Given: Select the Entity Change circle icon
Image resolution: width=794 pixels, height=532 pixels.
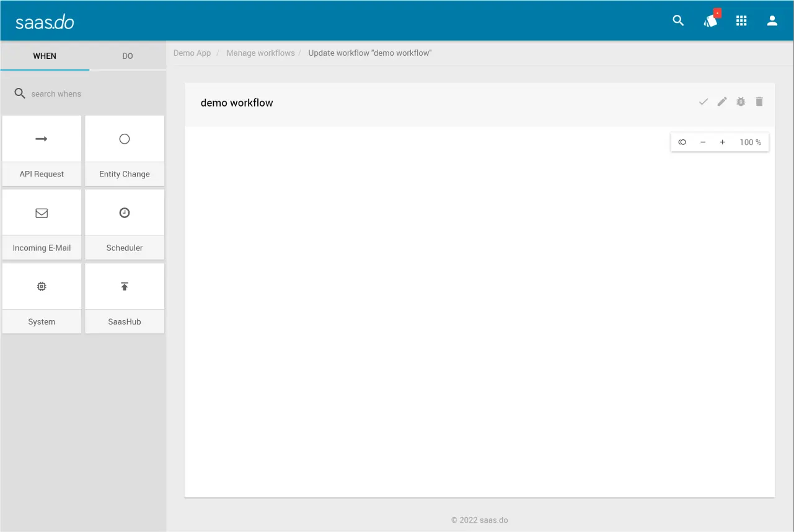Looking at the screenshot, I should pyautogui.click(x=125, y=139).
